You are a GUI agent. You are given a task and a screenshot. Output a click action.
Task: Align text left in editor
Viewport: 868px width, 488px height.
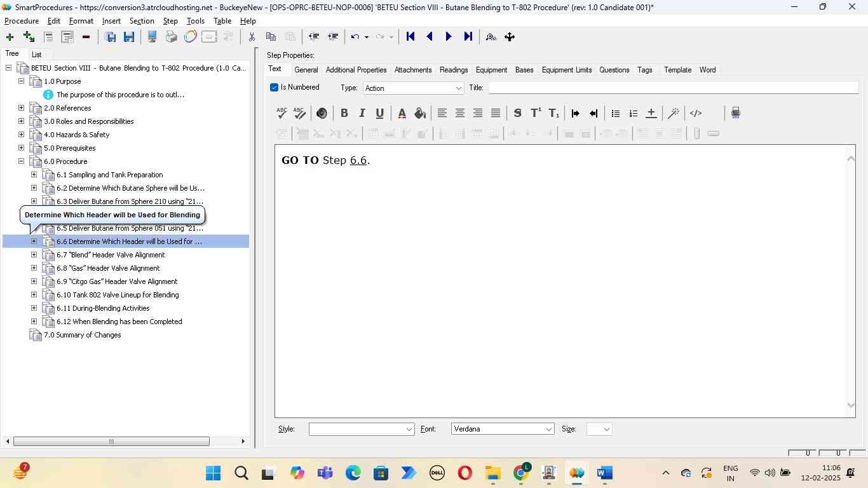pos(442,113)
